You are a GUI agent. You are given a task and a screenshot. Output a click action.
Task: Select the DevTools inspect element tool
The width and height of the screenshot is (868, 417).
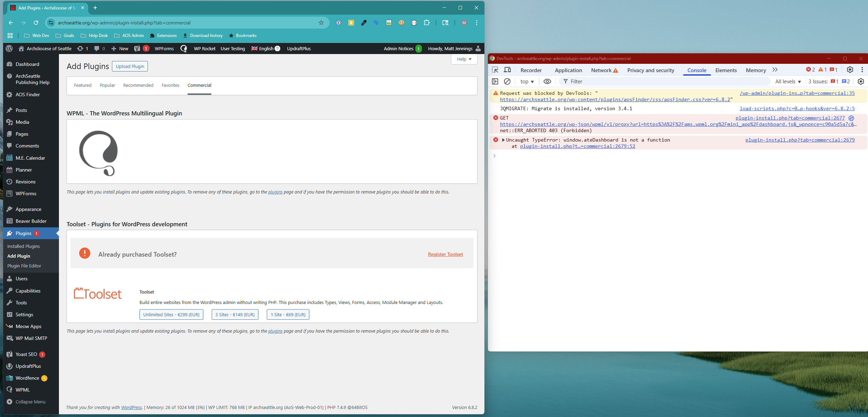[495, 70]
